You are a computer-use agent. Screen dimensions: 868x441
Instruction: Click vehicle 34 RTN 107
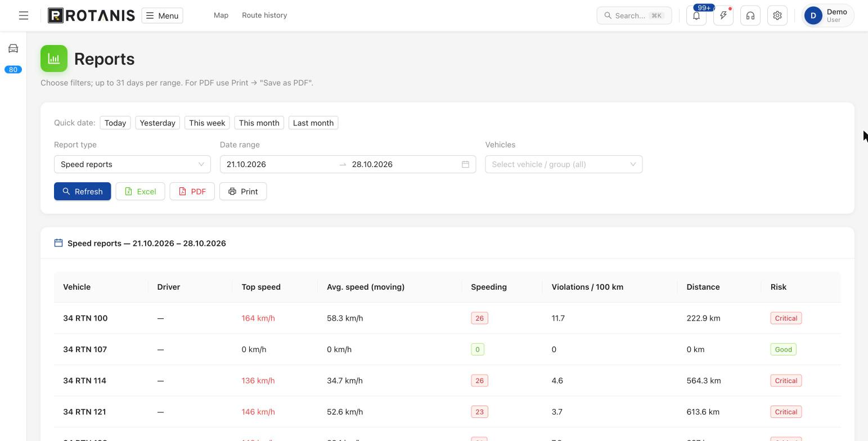point(85,349)
